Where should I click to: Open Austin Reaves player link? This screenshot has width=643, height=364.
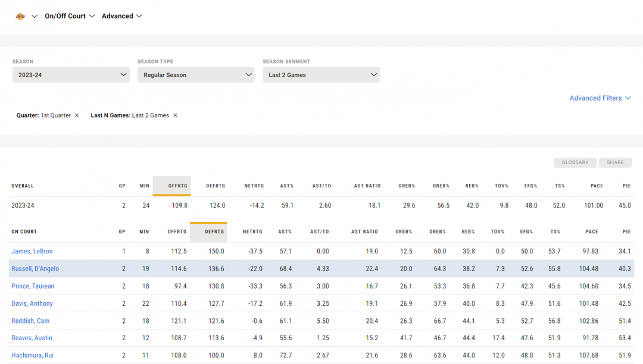(x=32, y=338)
